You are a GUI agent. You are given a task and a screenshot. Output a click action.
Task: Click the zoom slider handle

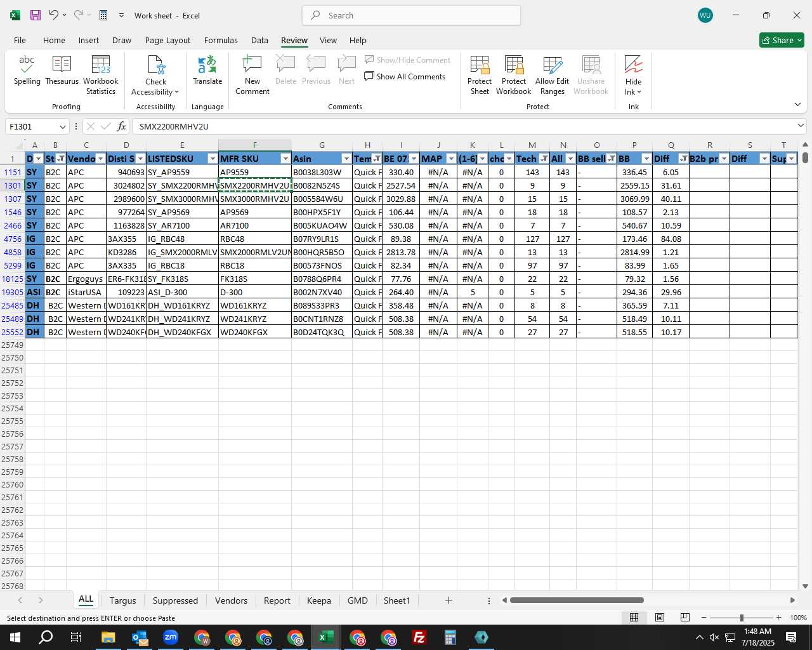[x=741, y=618]
